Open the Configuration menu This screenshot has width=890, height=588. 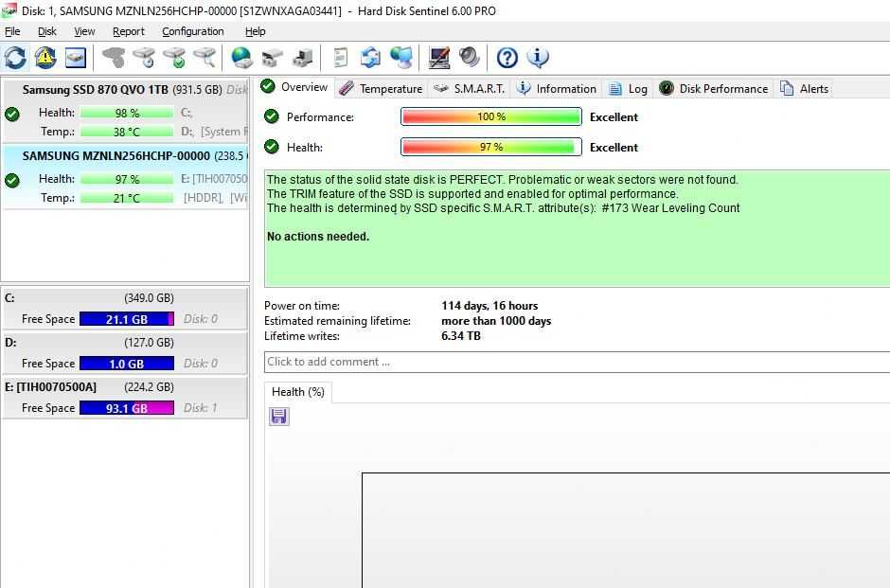pyautogui.click(x=193, y=31)
